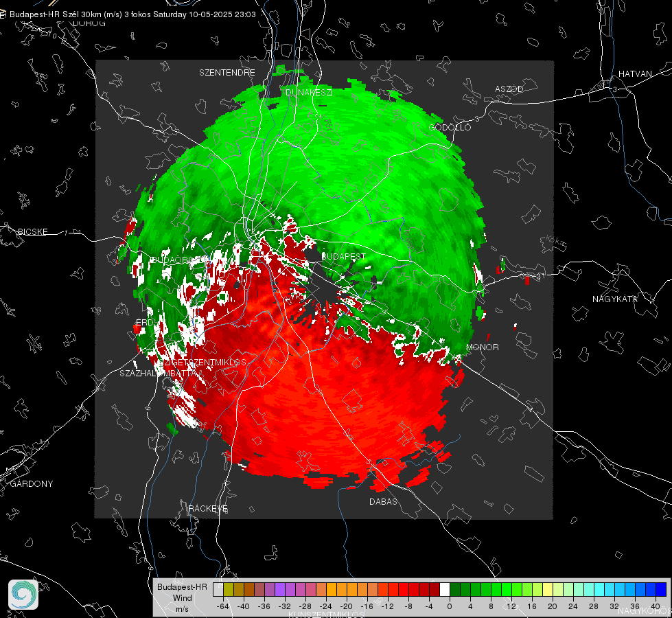The image size is (672, 618).
Task: Click the GÁRDONY city label
Action: (x=32, y=484)
